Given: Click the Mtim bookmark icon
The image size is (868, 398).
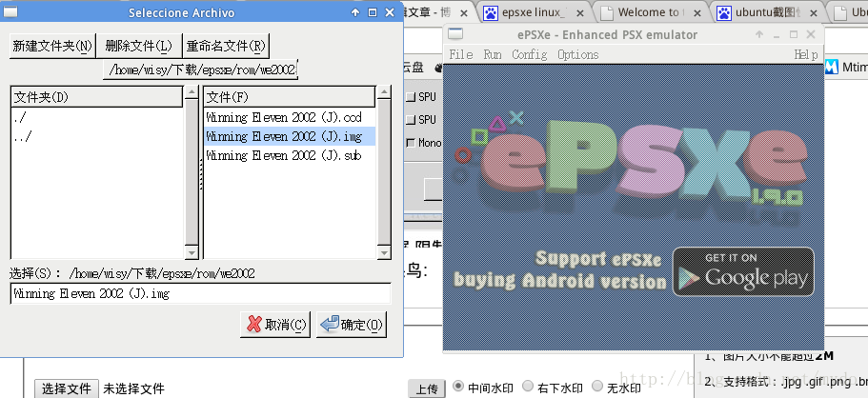Looking at the screenshot, I should [x=832, y=67].
